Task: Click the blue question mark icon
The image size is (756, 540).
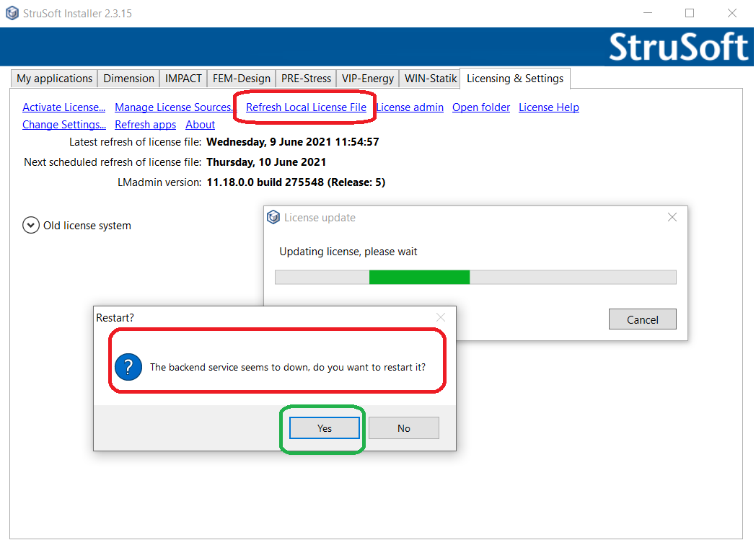Action: (128, 367)
